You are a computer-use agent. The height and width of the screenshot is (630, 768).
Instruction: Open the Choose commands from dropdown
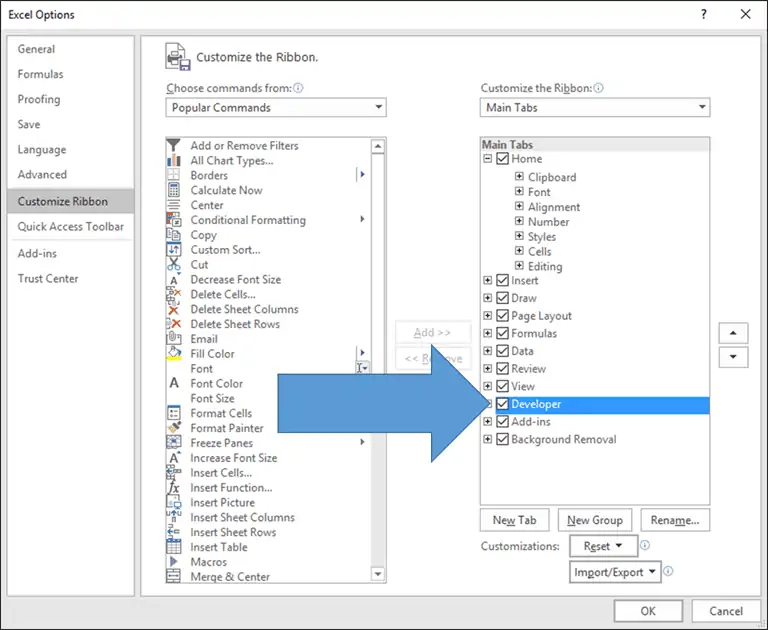tap(276, 107)
